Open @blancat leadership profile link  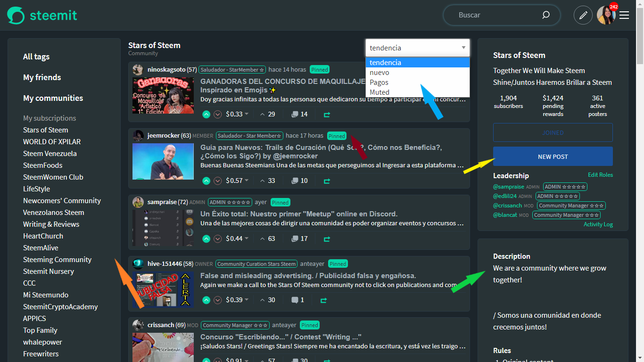tap(505, 215)
